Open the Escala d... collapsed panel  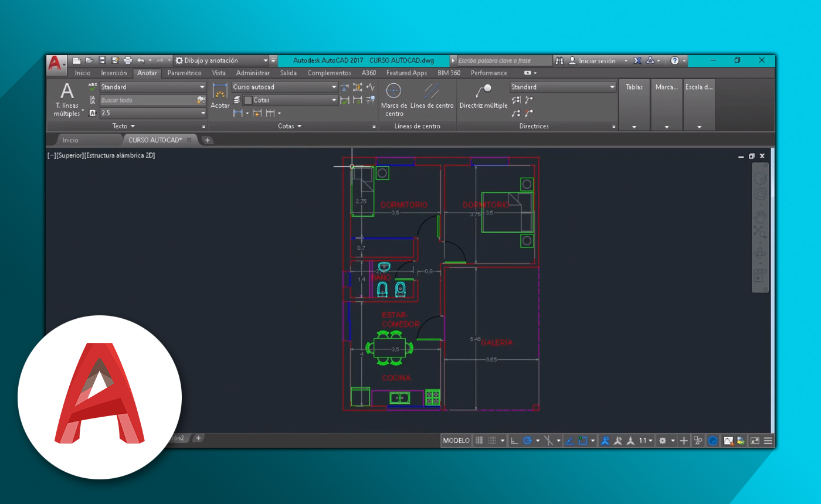click(x=699, y=104)
